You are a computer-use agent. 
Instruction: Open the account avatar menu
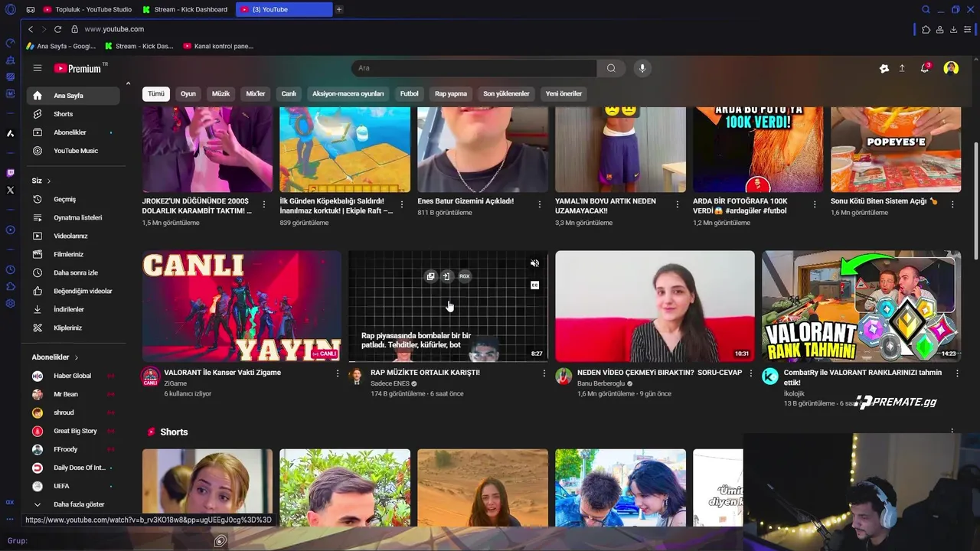coord(951,68)
